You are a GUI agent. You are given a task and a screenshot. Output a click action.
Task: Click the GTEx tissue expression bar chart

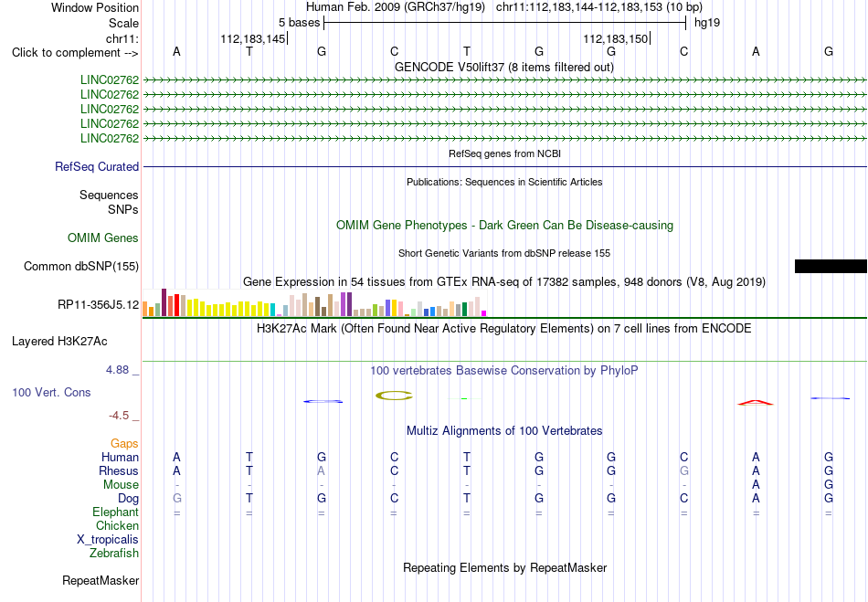click(x=314, y=302)
